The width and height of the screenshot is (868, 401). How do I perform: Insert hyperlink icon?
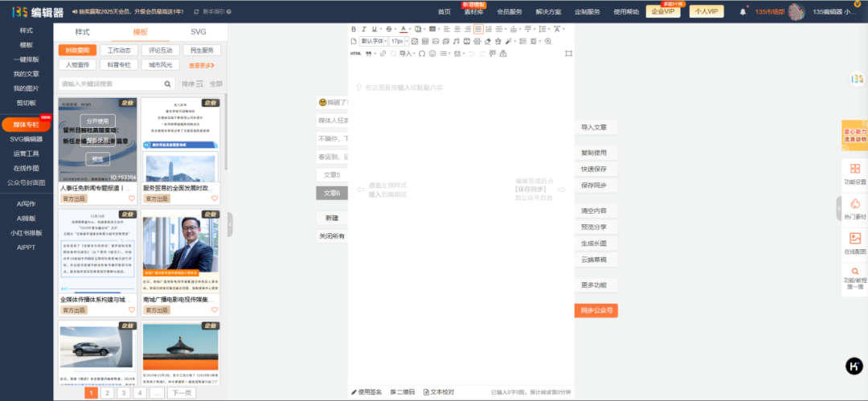coord(383,53)
